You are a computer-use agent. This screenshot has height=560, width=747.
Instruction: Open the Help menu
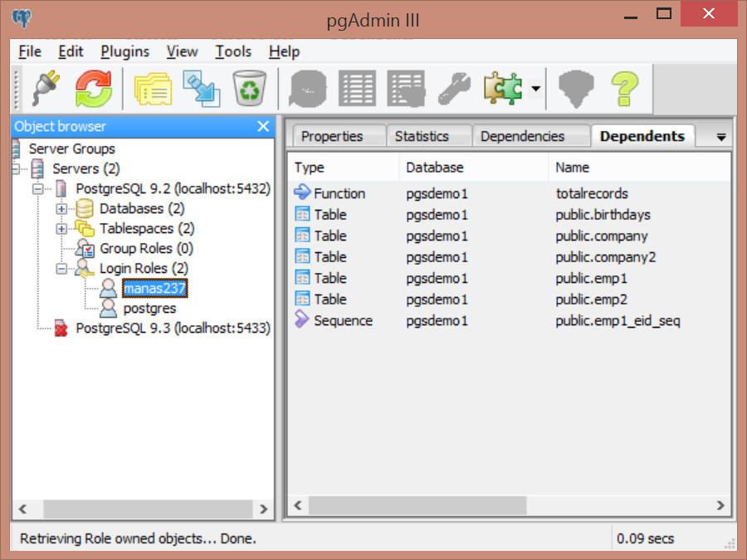coord(284,51)
